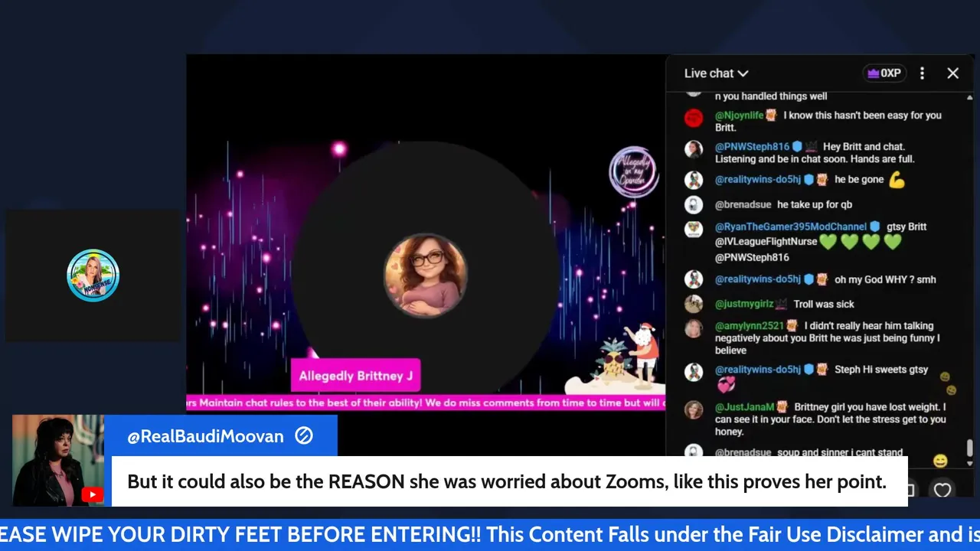Close the live chat panel
The image size is (980, 551).
point(952,73)
